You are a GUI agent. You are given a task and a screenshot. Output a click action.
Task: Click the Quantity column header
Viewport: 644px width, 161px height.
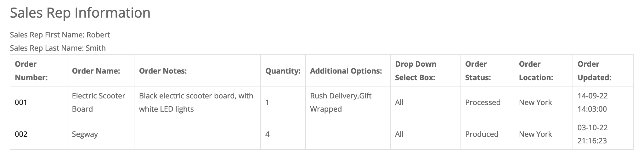tap(283, 71)
